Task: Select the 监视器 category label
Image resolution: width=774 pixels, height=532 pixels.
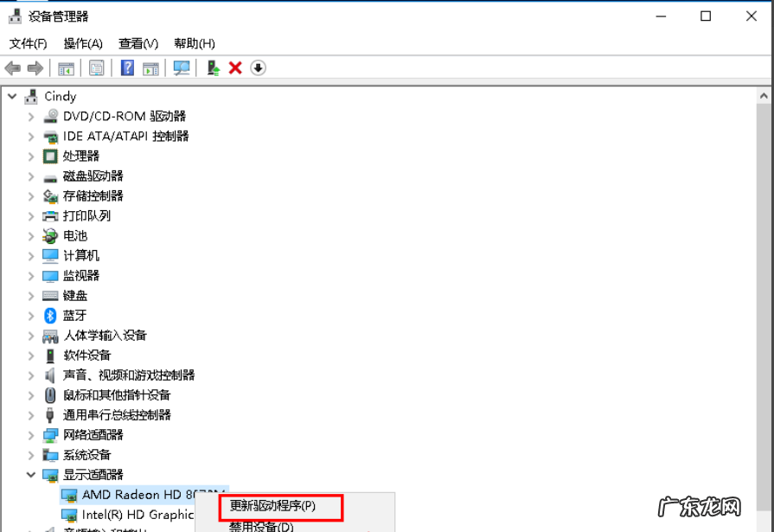Action: pyautogui.click(x=81, y=276)
